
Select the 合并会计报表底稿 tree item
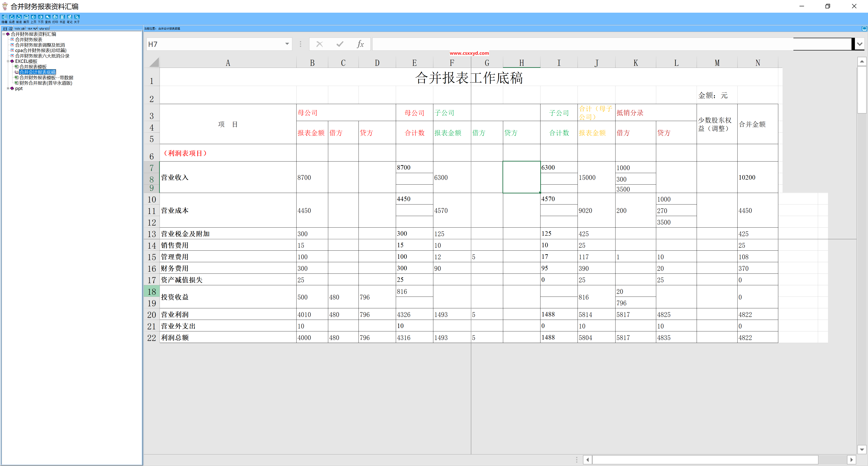(37, 72)
